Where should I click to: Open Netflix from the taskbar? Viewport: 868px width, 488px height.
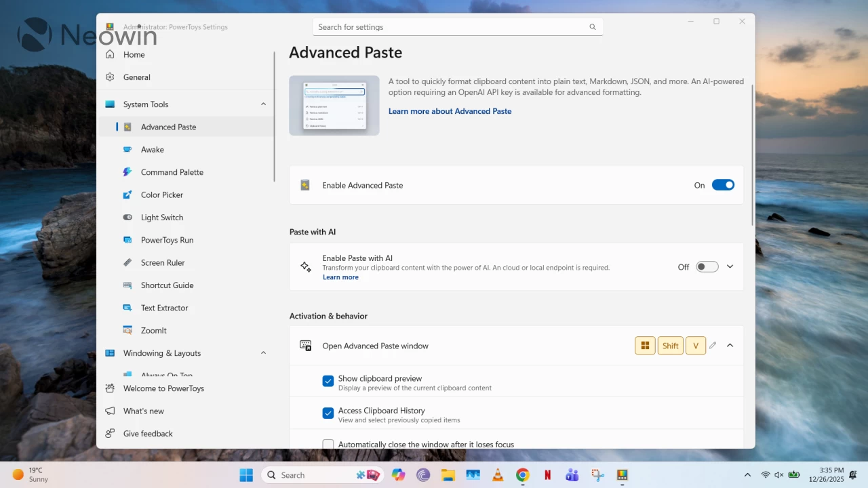point(547,475)
